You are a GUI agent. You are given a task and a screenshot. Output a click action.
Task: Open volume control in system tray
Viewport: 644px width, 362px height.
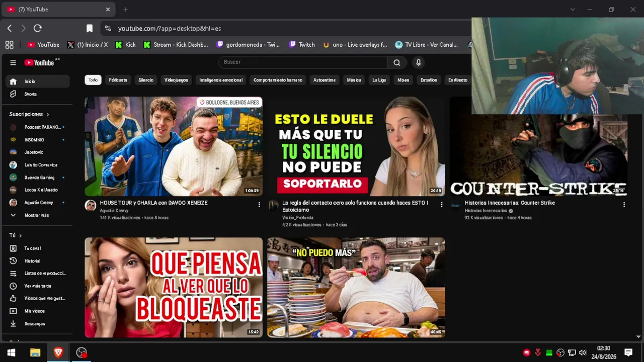tap(583, 353)
